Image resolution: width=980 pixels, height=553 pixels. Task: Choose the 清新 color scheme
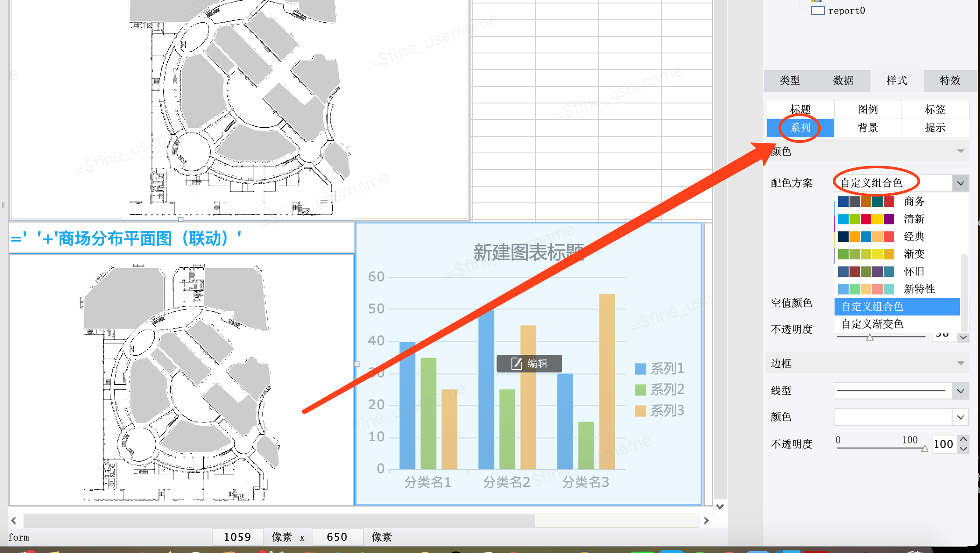(897, 219)
